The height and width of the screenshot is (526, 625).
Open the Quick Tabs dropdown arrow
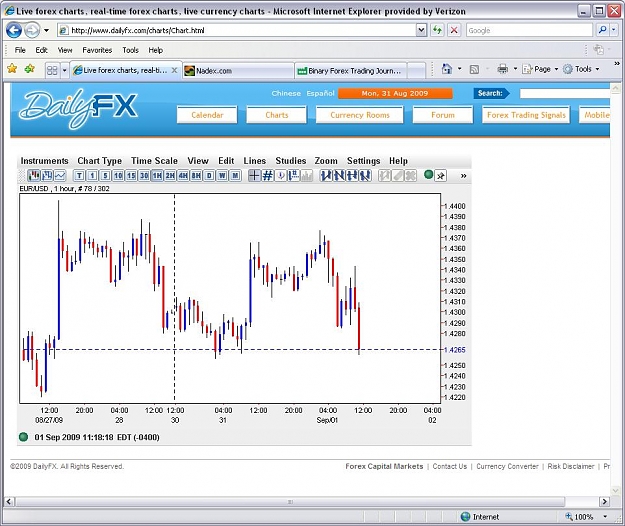coord(64,71)
